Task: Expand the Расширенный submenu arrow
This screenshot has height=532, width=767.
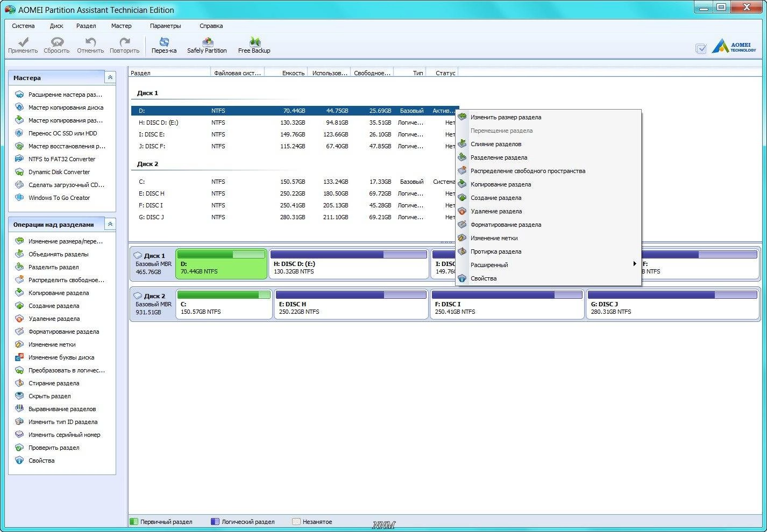Action: 635,264
